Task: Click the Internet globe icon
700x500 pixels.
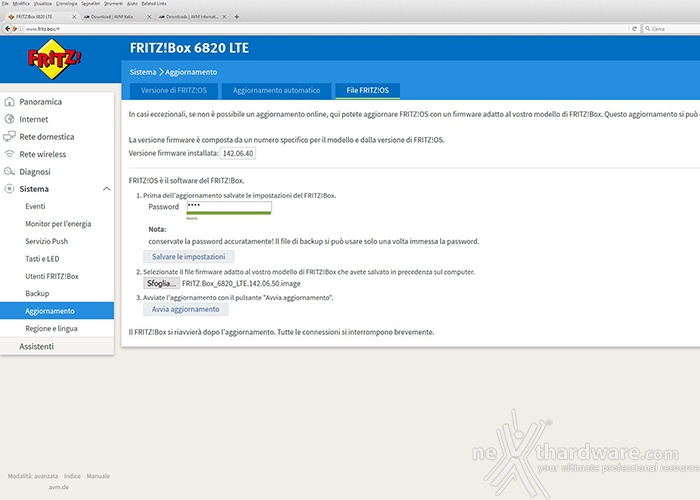Action: pos(9,119)
